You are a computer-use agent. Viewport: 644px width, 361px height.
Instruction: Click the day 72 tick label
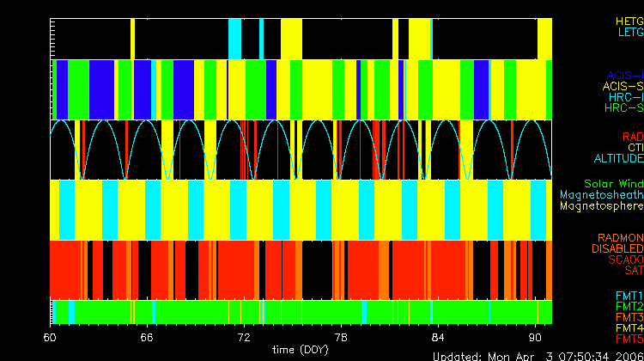[x=244, y=337]
